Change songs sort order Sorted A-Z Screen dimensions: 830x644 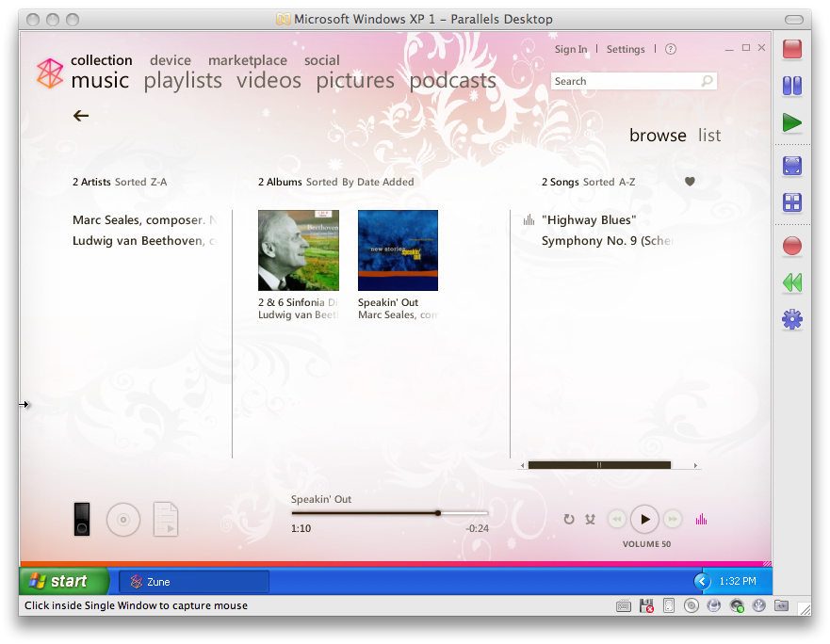click(x=609, y=182)
